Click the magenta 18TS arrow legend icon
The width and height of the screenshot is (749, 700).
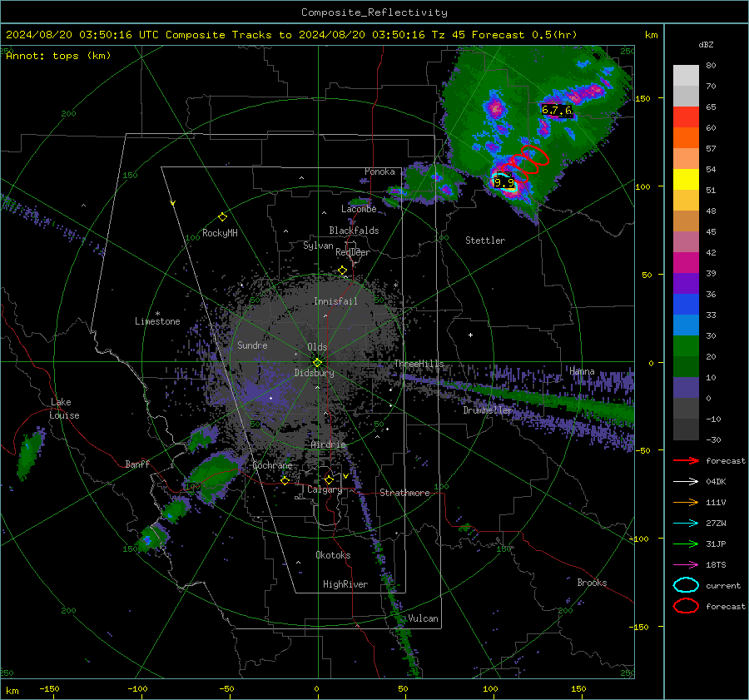[x=686, y=565]
